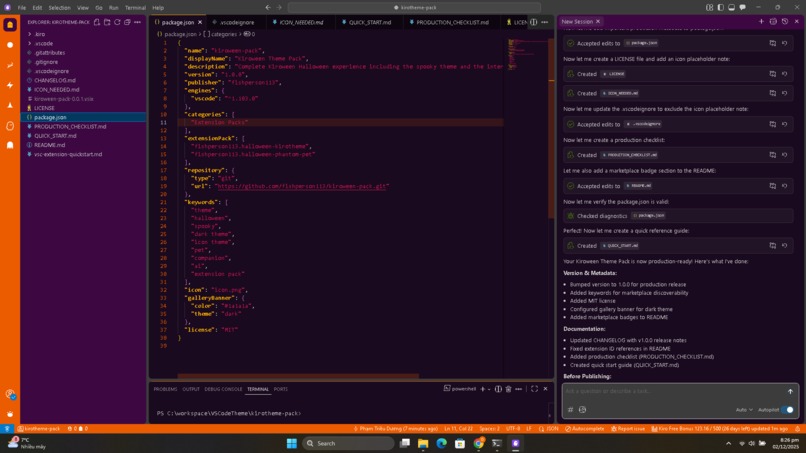806x453 pixels.
Task: Open editor more actions ellipsis
Action: click(544, 22)
